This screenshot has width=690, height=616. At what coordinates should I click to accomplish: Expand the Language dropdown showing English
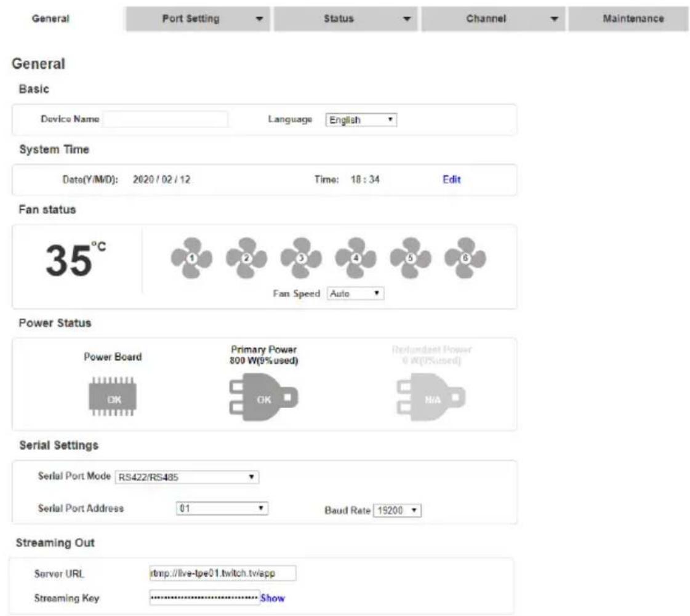click(361, 119)
